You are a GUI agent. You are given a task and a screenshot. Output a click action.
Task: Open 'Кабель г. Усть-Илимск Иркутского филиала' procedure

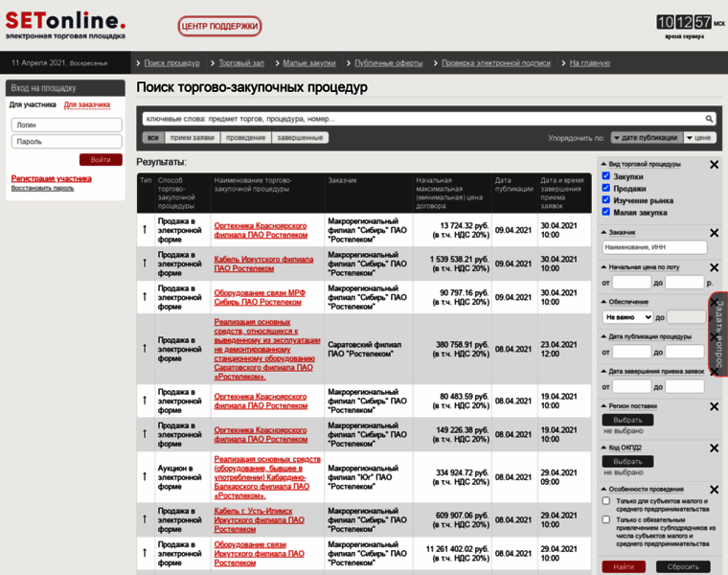259,519
